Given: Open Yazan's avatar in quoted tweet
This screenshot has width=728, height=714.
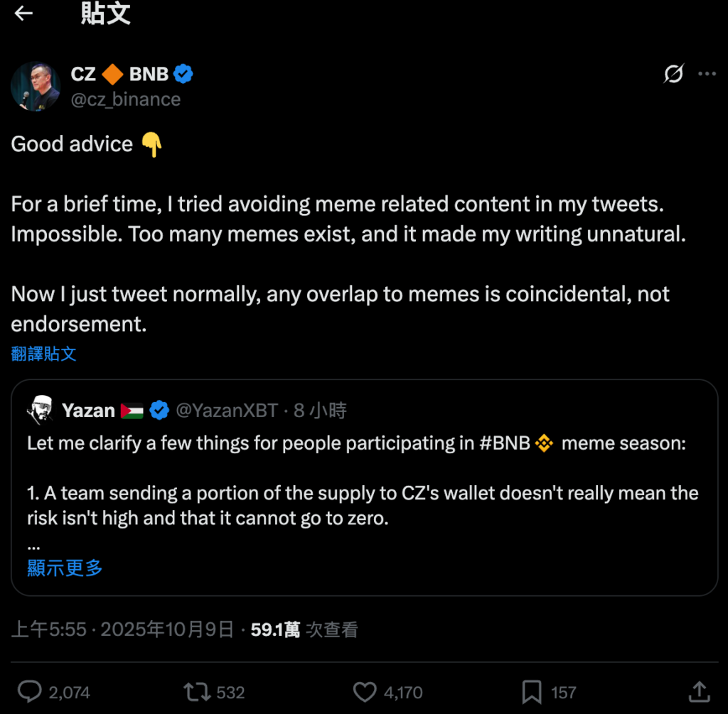Looking at the screenshot, I should [40, 410].
